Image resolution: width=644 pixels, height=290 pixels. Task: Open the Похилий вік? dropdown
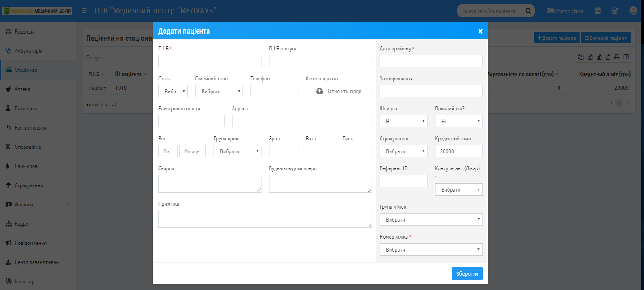pyautogui.click(x=459, y=121)
